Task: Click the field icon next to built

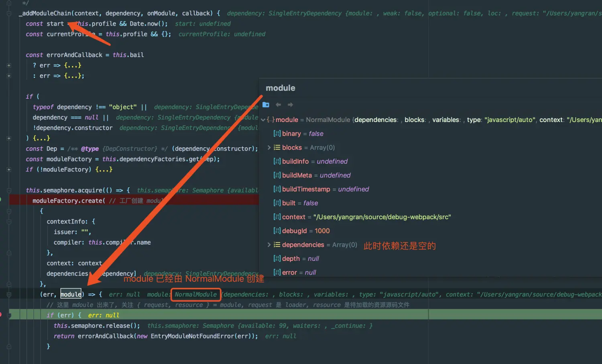Action: 277,203
